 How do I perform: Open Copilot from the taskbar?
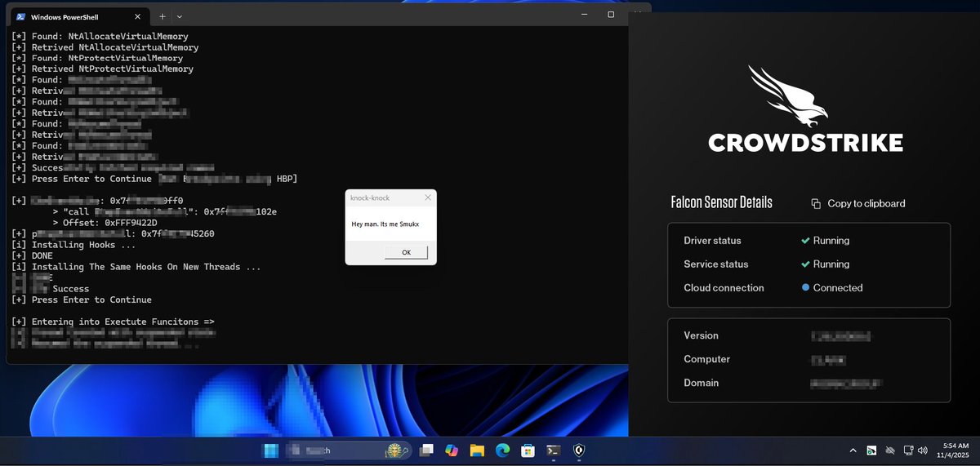point(452,450)
